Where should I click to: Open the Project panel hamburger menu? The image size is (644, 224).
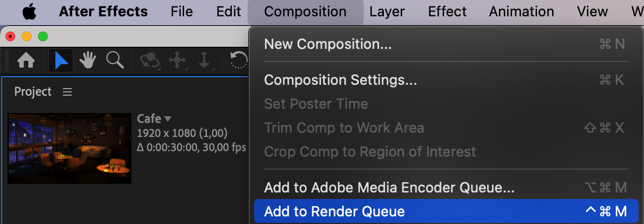(x=67, y=92)
